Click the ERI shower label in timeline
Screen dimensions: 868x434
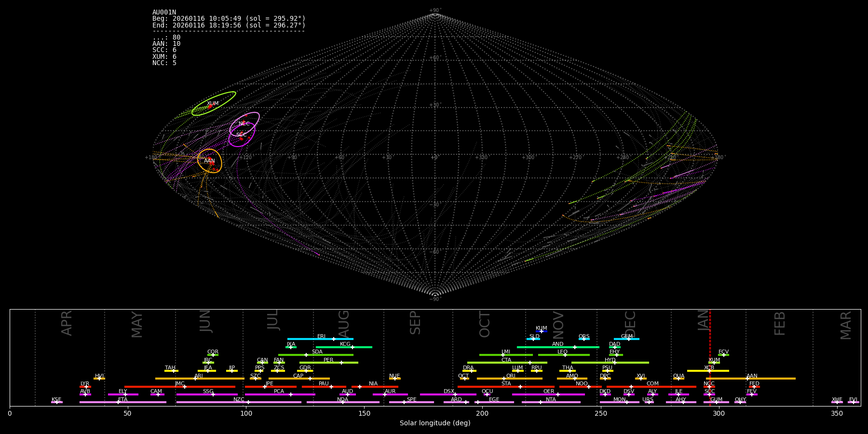[321, 337]
